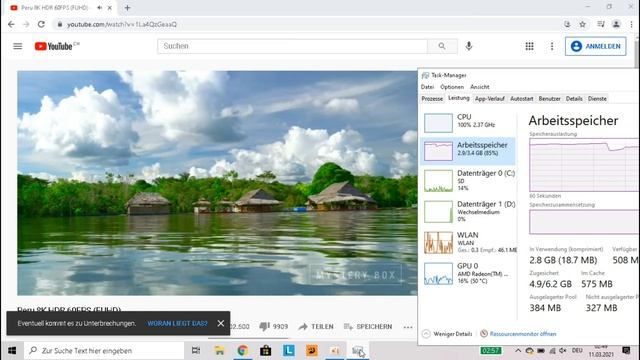The image size is (640, 360).
Task: Open the blue L app on the taskbar
Action: click(x=289, y=351)
